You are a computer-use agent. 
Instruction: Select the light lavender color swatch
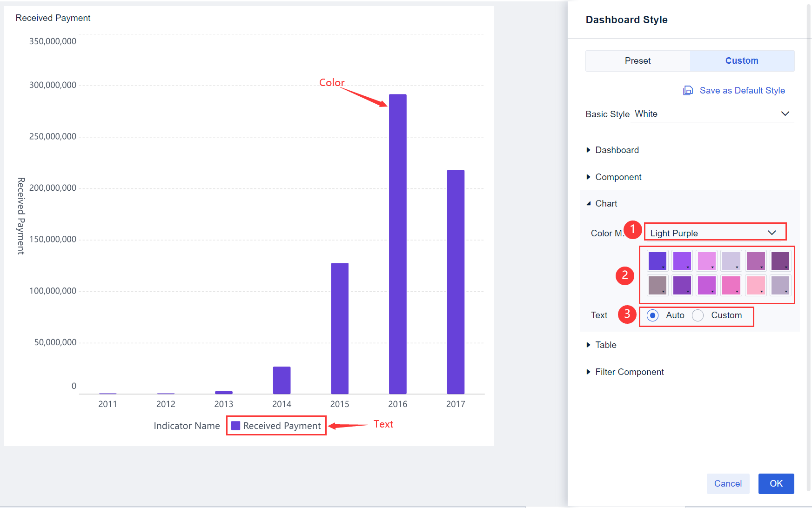pyautogui.click(x=731, y=261)
